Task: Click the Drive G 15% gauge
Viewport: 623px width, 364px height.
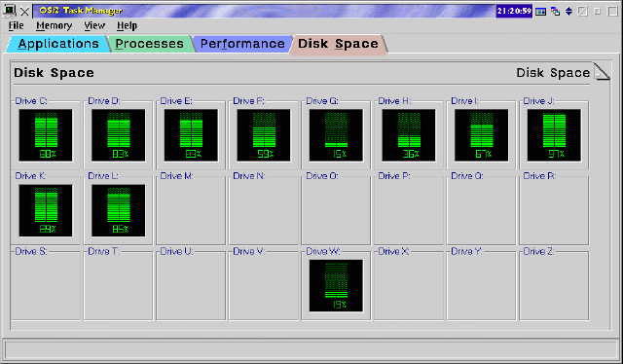Action: coord(336,135)
